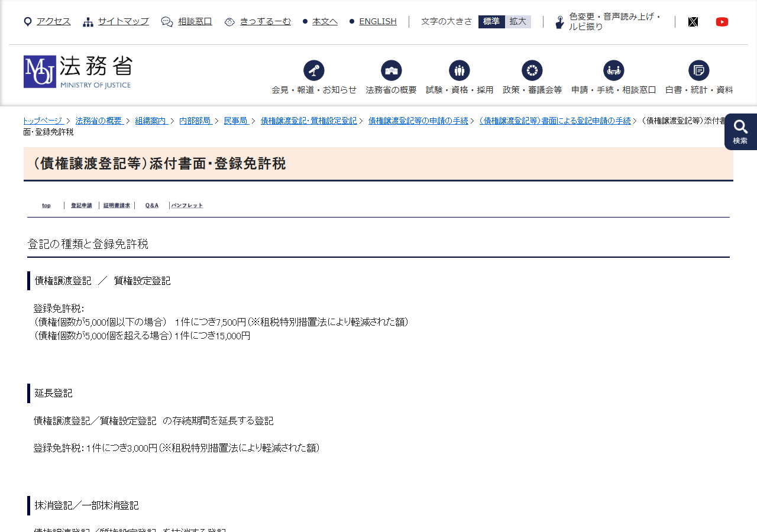Open the 内部部局 breadcrumb link
This screenshot has height=532, width=757.
195,121
